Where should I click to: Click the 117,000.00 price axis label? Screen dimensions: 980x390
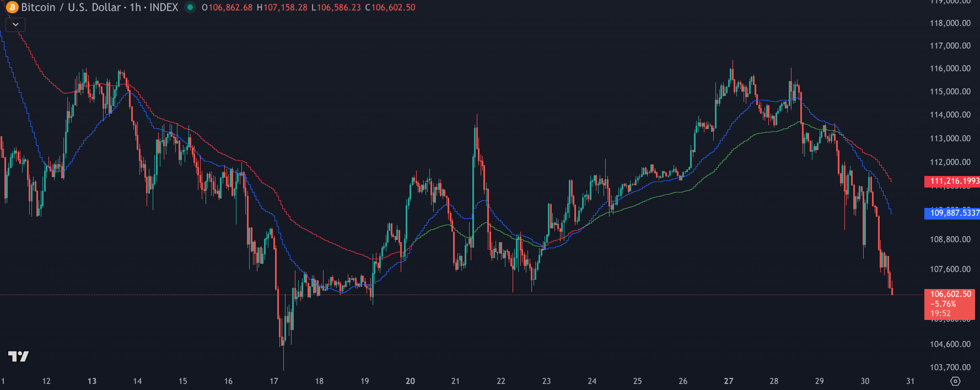[950, 46]
